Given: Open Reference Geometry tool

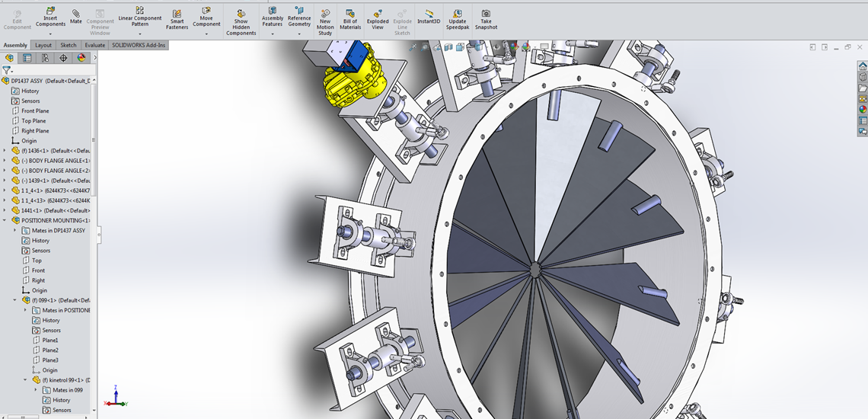Looking at the screenshot, I should tap(299, 18).
